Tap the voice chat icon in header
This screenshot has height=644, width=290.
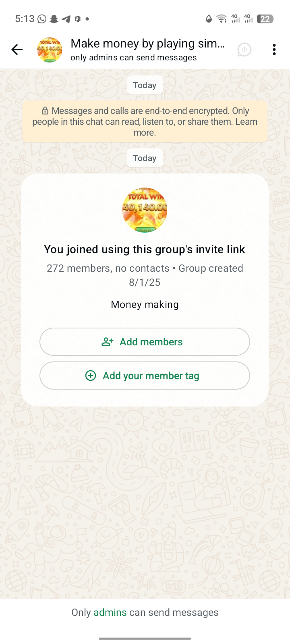(x=244, y=50)
